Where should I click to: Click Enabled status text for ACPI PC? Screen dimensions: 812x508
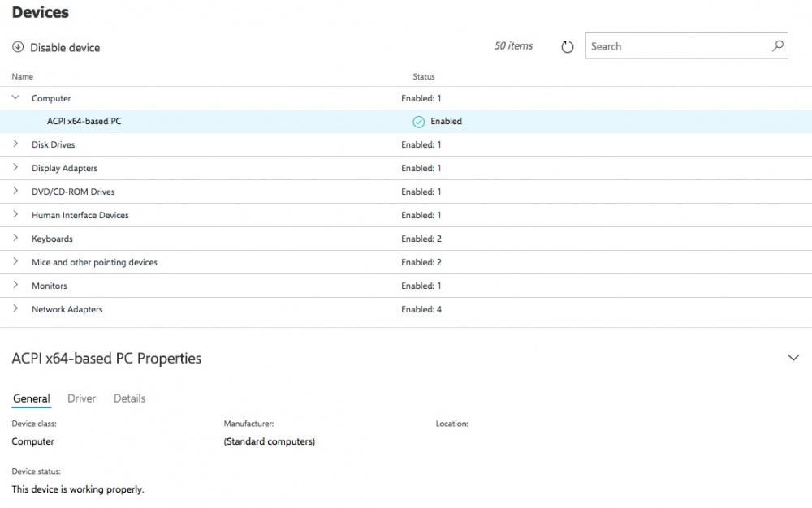tap(446, 121)
